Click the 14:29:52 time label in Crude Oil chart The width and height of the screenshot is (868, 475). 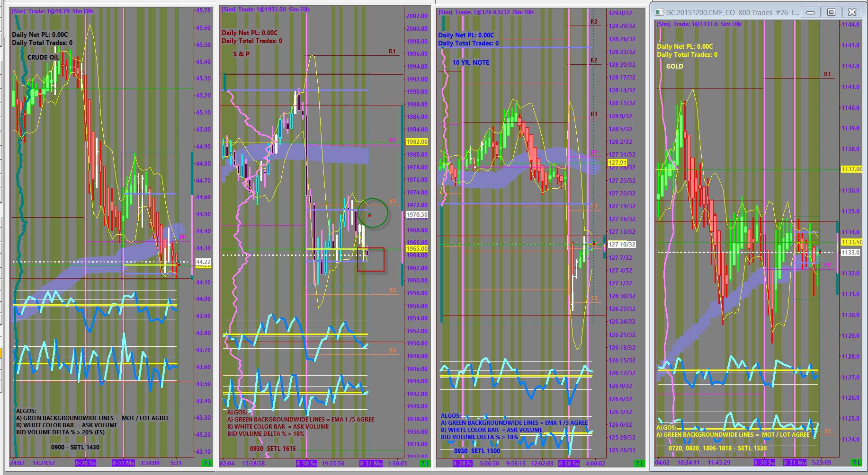(44, 463)
